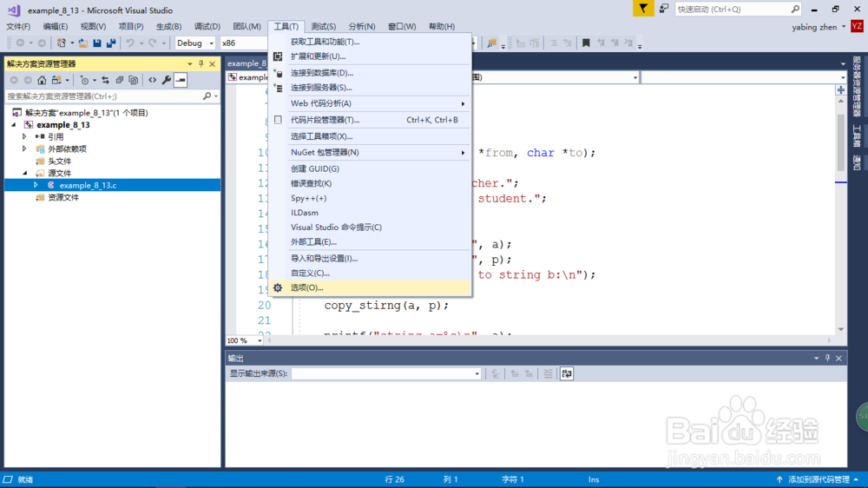Click the editor vertical scrollbar thumb
The width and height of the screenshot is (868, 488).
click(x=841, y=143)
